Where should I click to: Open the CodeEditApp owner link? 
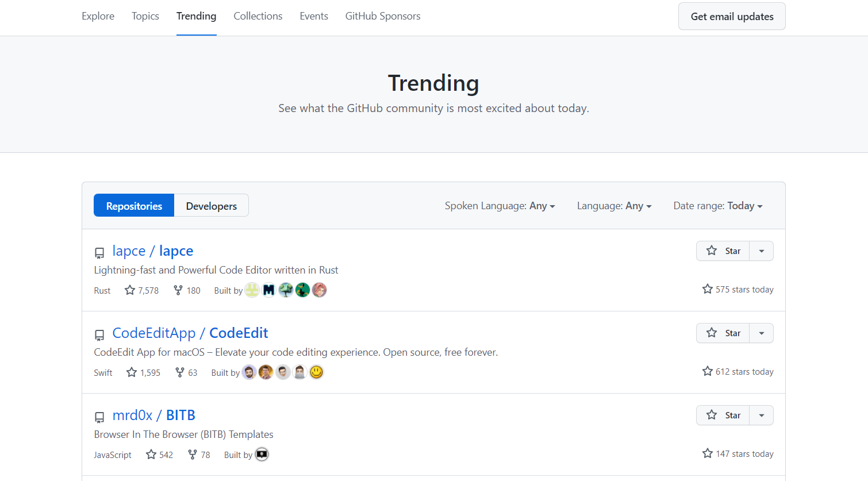154,333
